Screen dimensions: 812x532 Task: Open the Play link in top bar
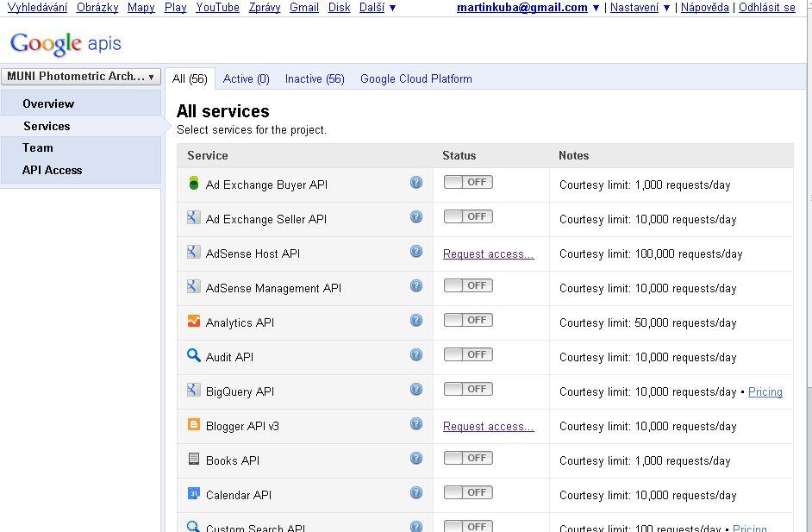pos(176,7)
